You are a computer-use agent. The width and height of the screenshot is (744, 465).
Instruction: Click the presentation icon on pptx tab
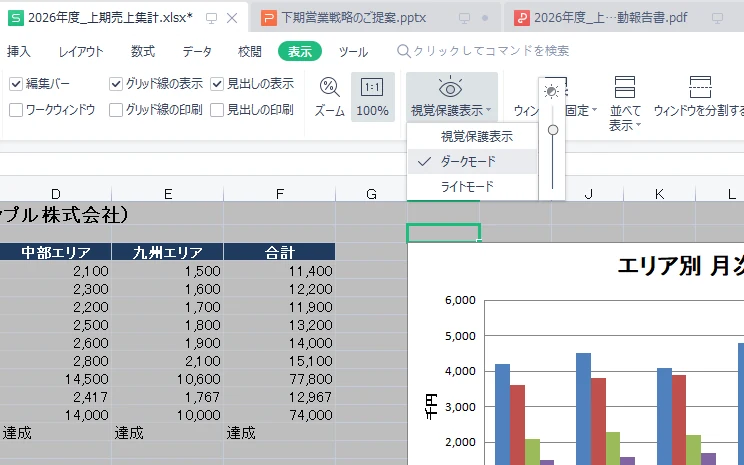tap(269, 18)
